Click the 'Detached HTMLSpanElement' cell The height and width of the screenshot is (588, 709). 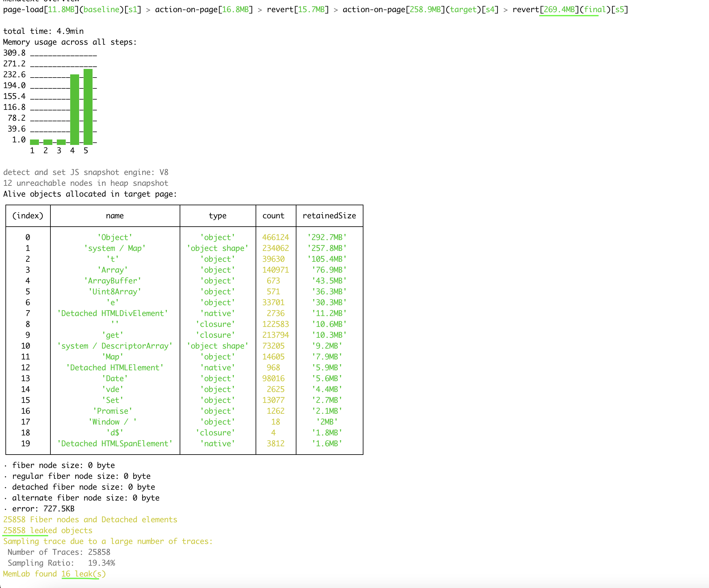[x=115, y=443]
